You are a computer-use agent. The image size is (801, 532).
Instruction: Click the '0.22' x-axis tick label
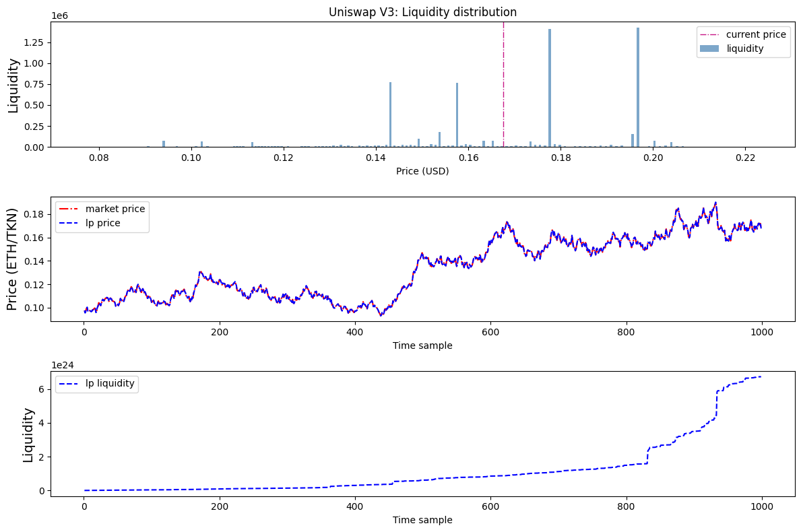pos(745,158)
